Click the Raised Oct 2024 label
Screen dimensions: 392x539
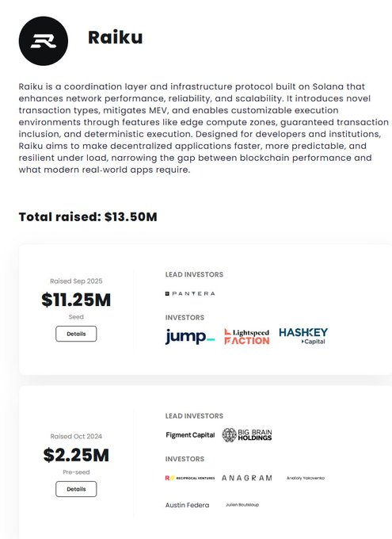point(76,436)
